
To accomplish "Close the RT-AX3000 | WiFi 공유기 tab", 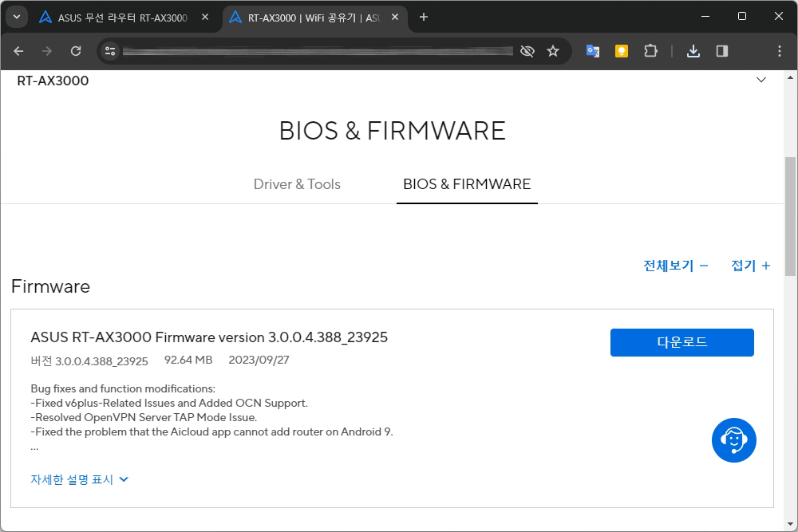I will [395, 18].
